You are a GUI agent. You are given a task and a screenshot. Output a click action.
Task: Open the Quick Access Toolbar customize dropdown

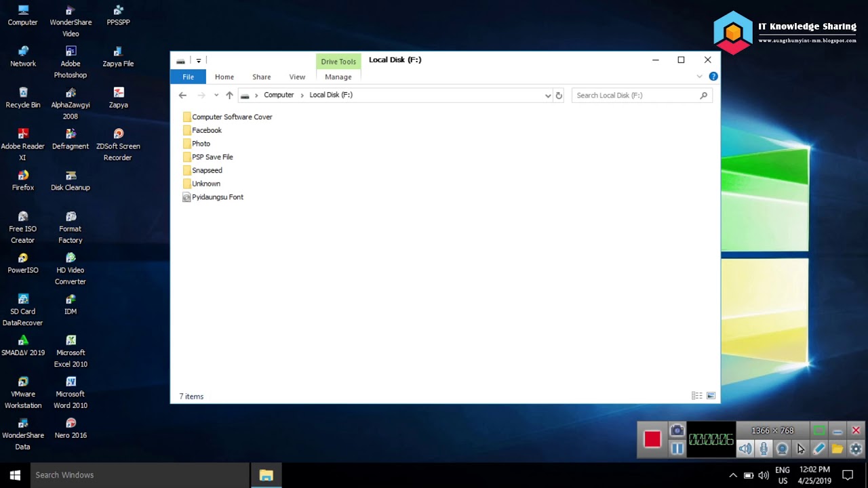[x=199, y=60]
